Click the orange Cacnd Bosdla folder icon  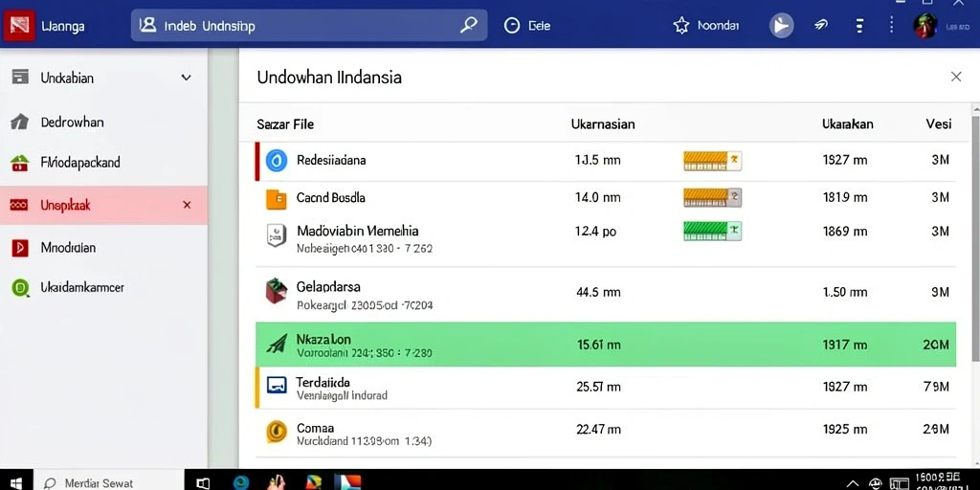coord(277,199)
